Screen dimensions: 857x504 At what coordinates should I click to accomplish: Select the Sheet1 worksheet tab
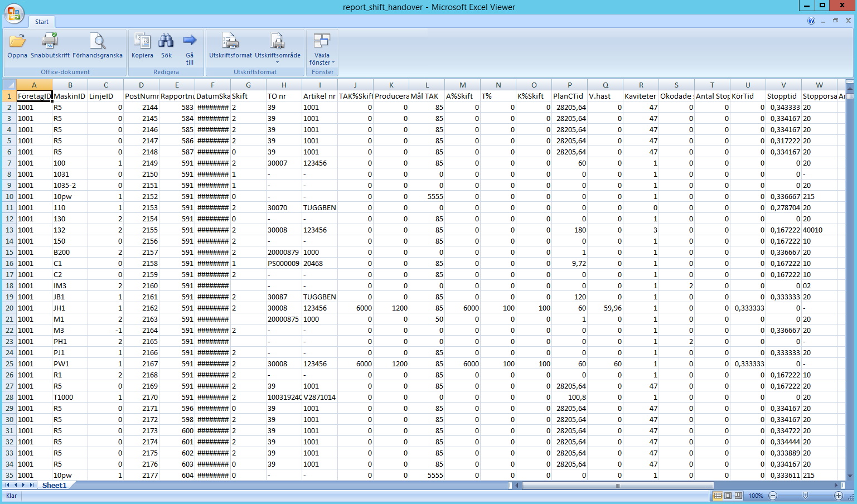coord(55,485)
